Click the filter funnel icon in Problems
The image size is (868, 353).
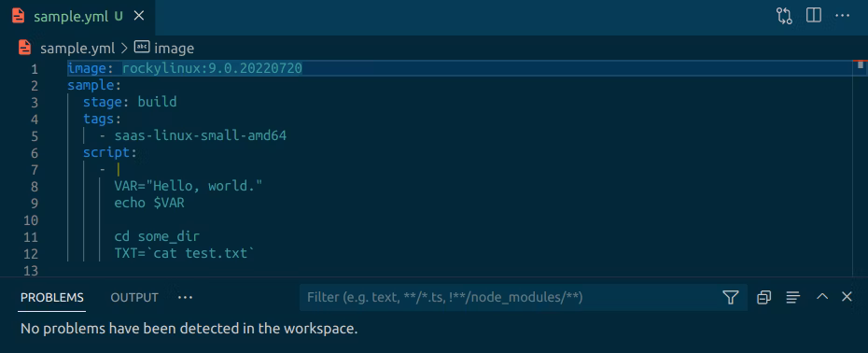731,298
